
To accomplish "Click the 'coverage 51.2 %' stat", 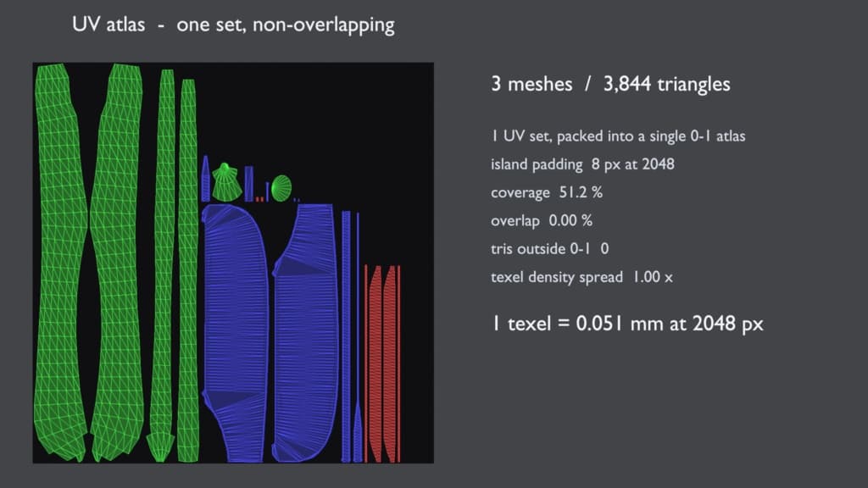I will 547,192.
